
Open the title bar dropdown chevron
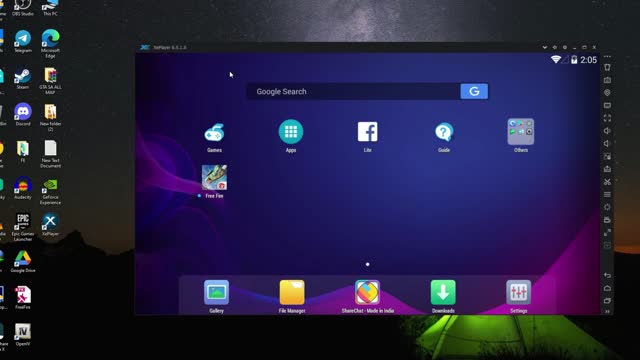tap(544, 47)
